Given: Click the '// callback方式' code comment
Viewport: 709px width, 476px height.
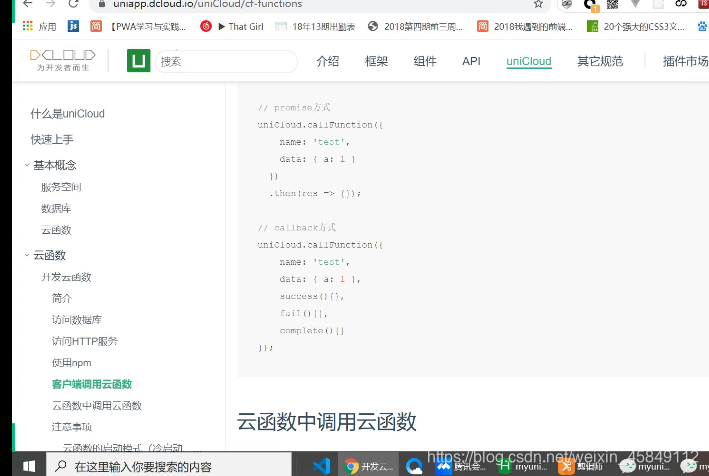Looking at the screenshot, I should pos(297,227).
